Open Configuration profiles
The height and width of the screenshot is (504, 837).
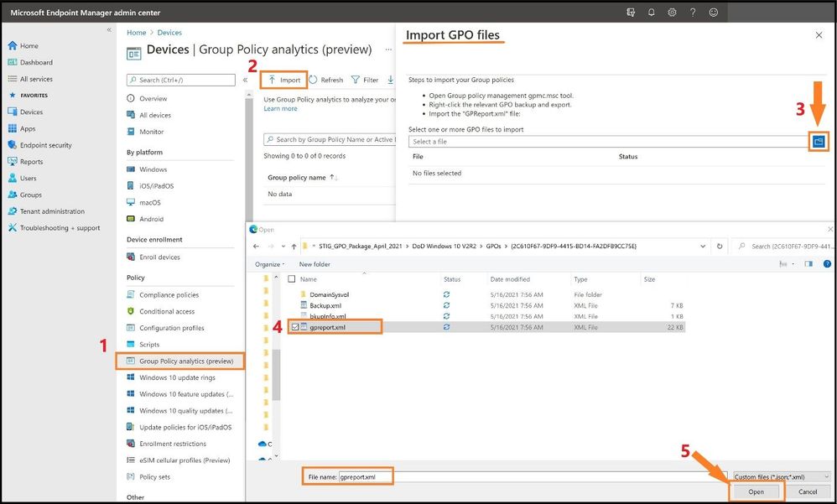pyautogui.click(x=171, y=329)
